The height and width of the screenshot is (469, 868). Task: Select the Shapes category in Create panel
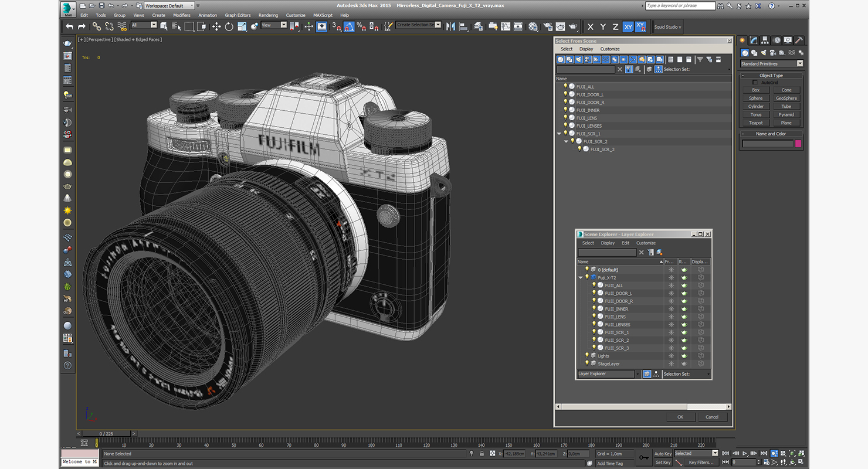point(754,53)
